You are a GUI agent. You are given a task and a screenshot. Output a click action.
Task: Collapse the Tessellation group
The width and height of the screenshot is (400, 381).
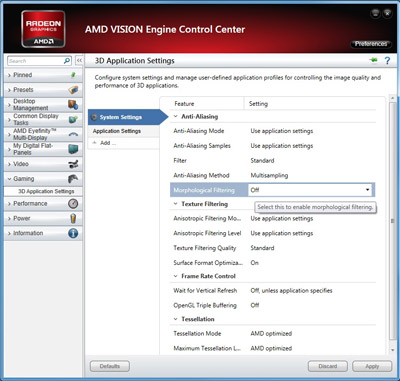tap(175, 319)
